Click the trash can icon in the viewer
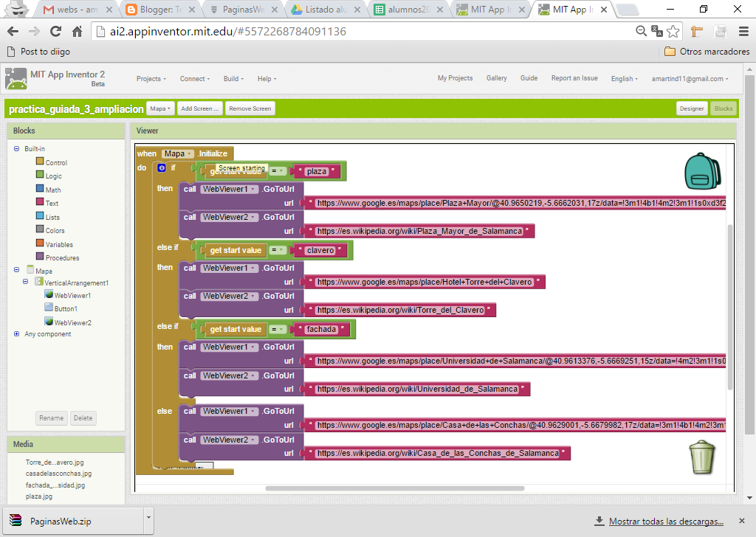Screen dimensions: 756x537 pyautogui.click(x=702, y=457)
